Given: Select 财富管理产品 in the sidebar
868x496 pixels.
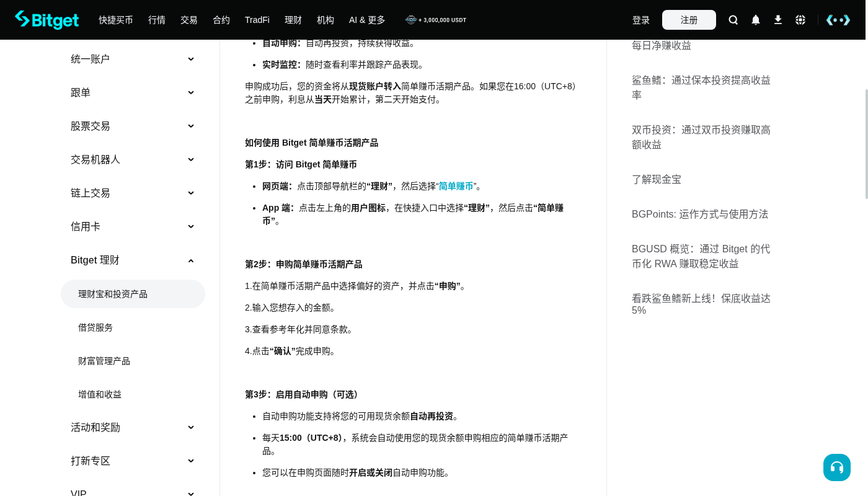Looking at the screenshot, I should click(104, 361).
